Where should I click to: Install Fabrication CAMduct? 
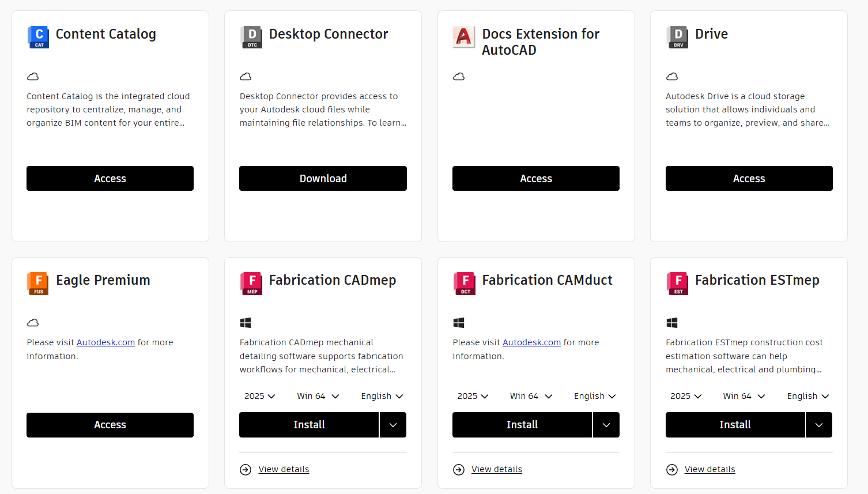click(522, 425)
